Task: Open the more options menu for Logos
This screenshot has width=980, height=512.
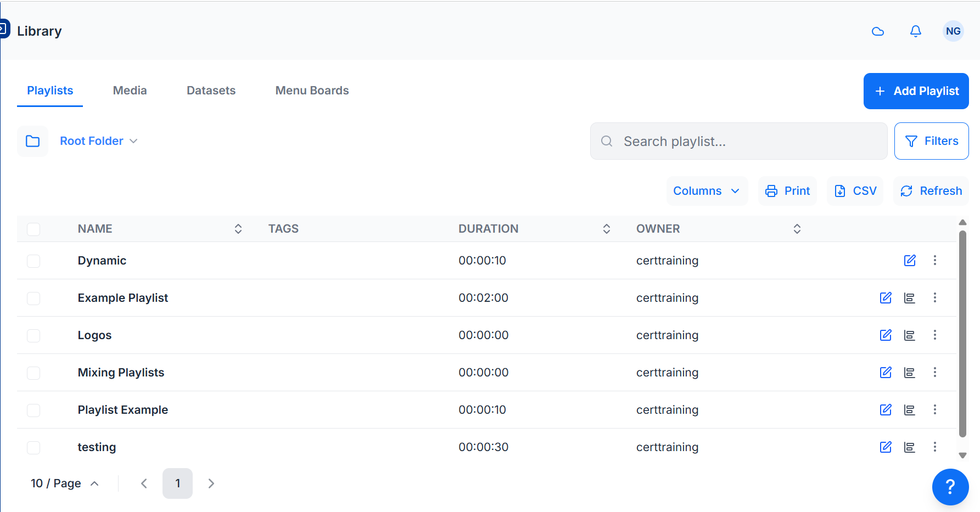Action: (935, 335)
